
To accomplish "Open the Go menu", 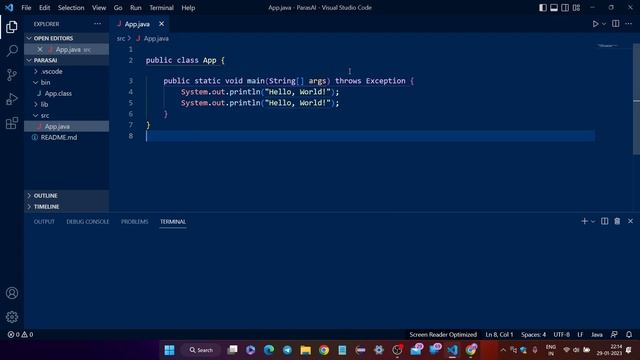I will pyautogui.click(x=118, y=8).
